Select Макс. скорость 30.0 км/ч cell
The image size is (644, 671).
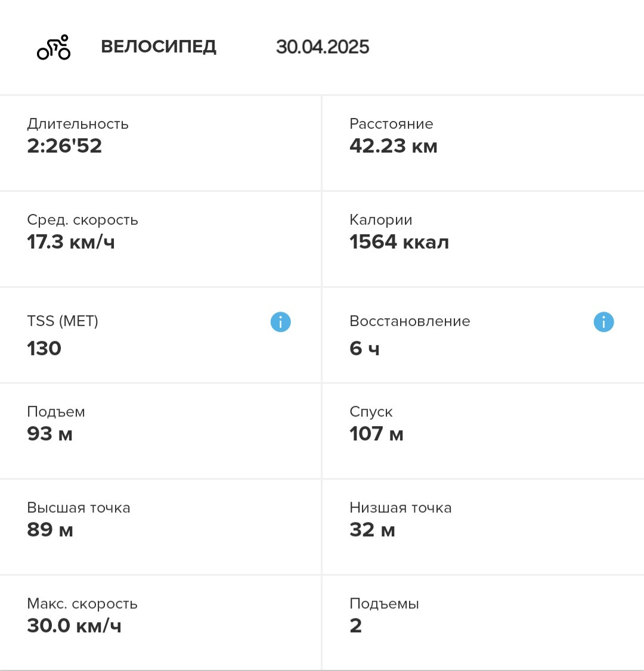point(160,623)
